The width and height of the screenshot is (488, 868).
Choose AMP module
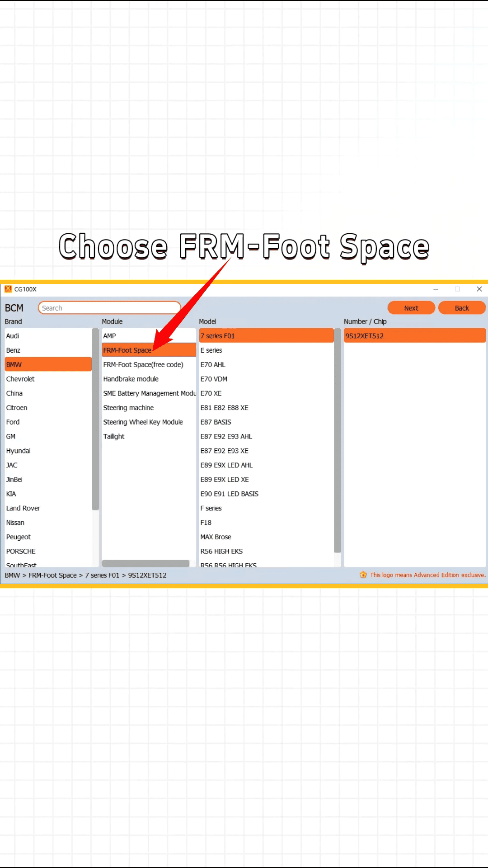point(149,336)
